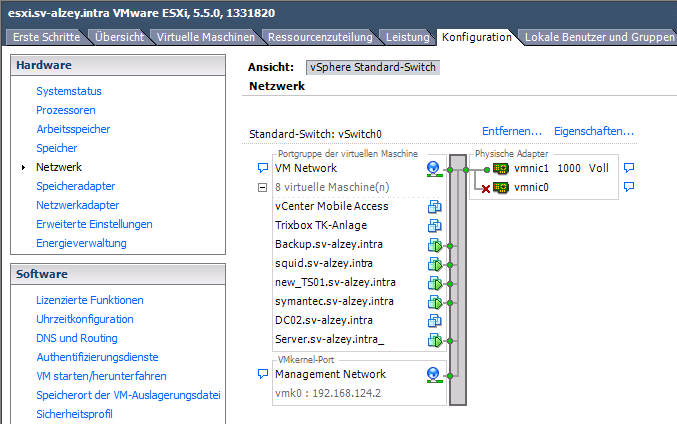Viewport: 677px width, 424px height.
Task: Click the DC02.sv-alzey.intra VM icon
Action: pyautogui.click(x=434, y=320)
